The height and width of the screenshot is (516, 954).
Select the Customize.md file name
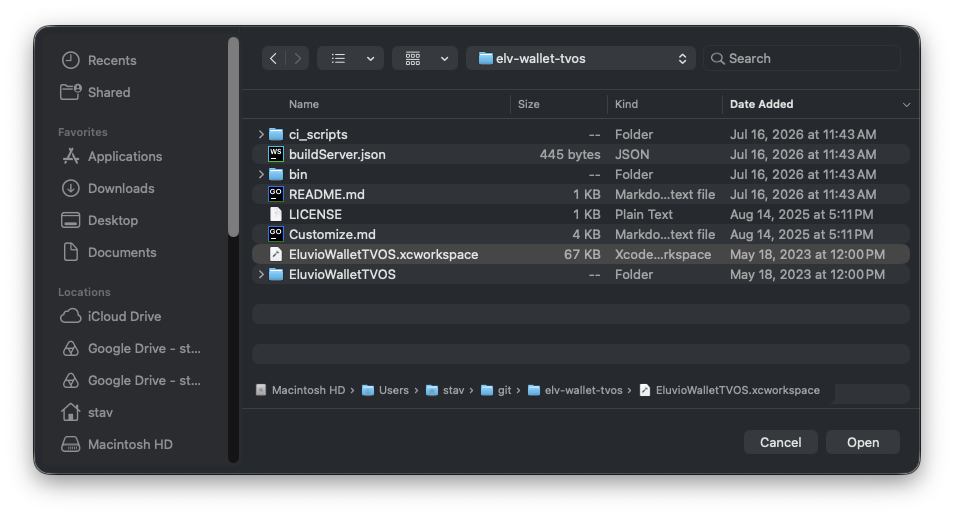coord(332,234)
